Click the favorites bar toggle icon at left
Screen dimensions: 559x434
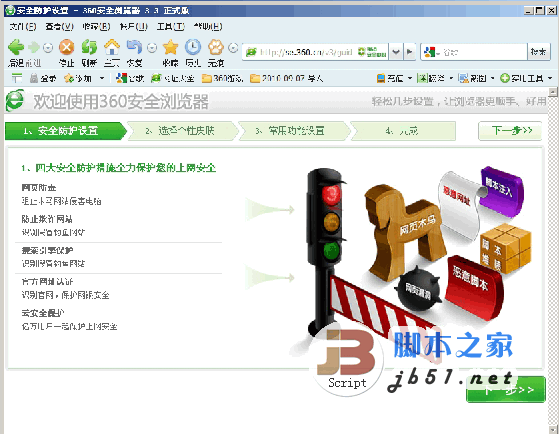pos(17,78)
